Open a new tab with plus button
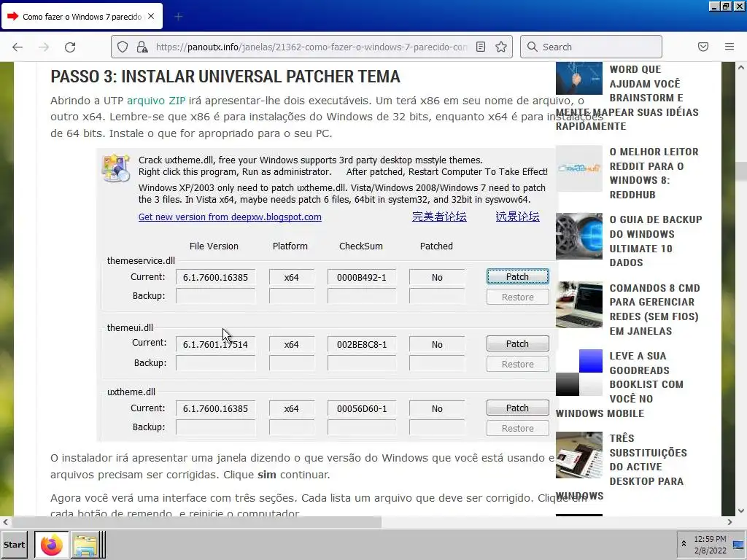Viewport: 747px width, 560px height. (x=178, y=17)
